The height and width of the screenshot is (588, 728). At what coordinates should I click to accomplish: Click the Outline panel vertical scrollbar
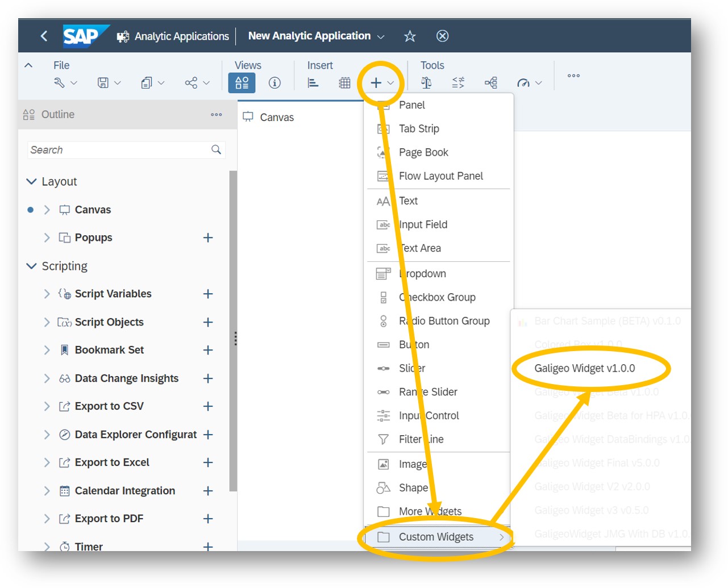233,331
